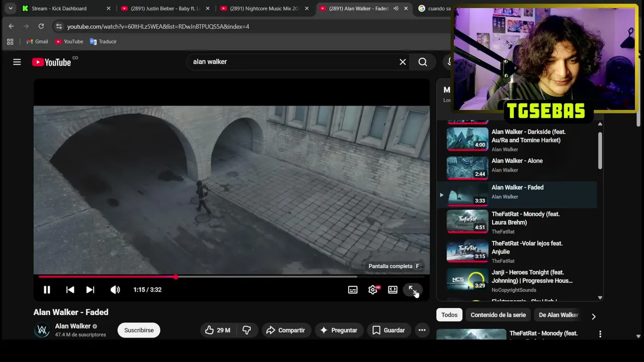Click the video progress bar scrubber
The height and width of the screenshot is (362, 644).
(x=176, y=277)
